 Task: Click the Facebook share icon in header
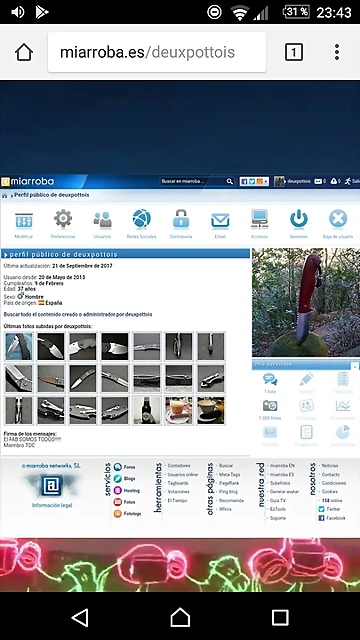click(x=244, y=181)
